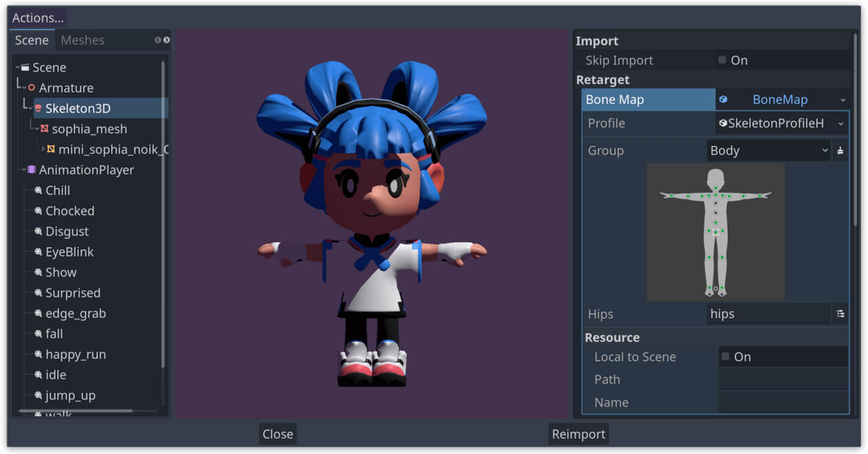The height and width of the screenshot is (454, 868).
Task: Open the BoneMap dropdown arrow
Action: [x=842, y=99]
